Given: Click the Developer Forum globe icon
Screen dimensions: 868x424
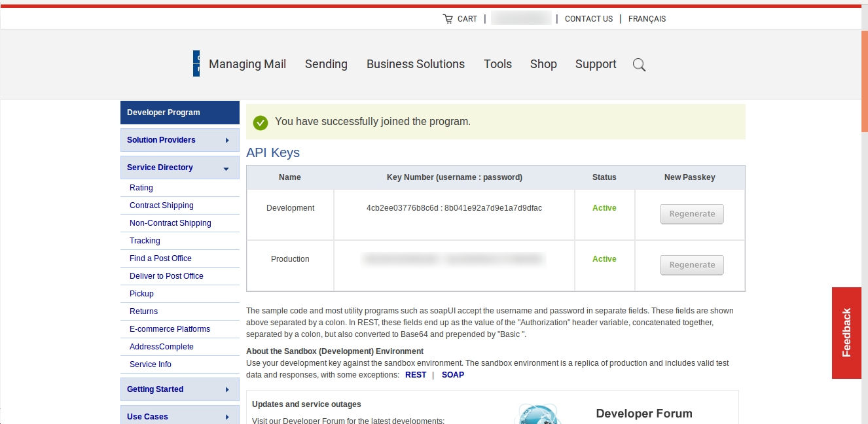Looking at the screenshot, I should [538, 415].
